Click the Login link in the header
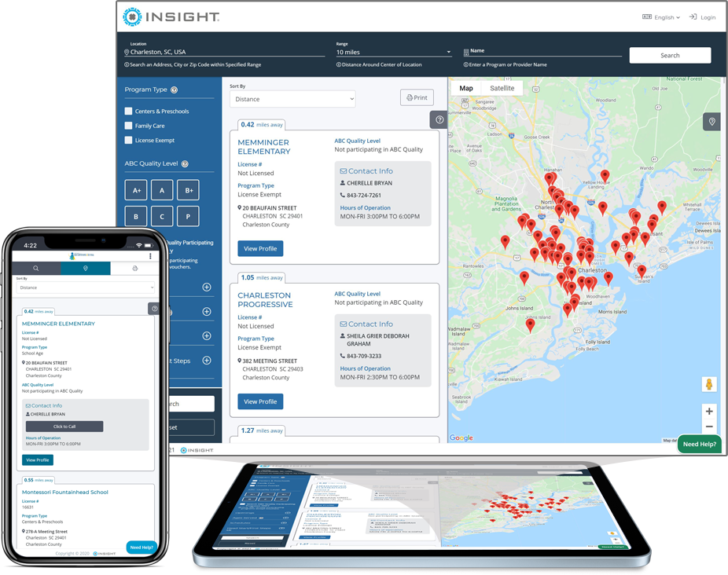Screen dimensions: 728x575 (x=703, y=17)
